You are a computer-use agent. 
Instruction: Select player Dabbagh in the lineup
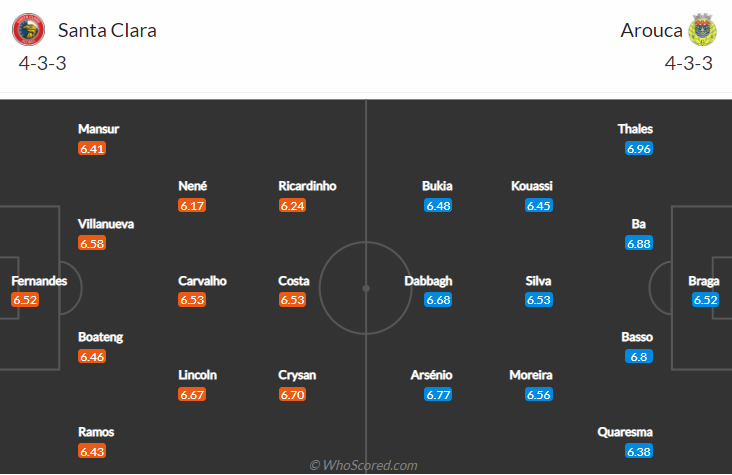coord(428,281)
